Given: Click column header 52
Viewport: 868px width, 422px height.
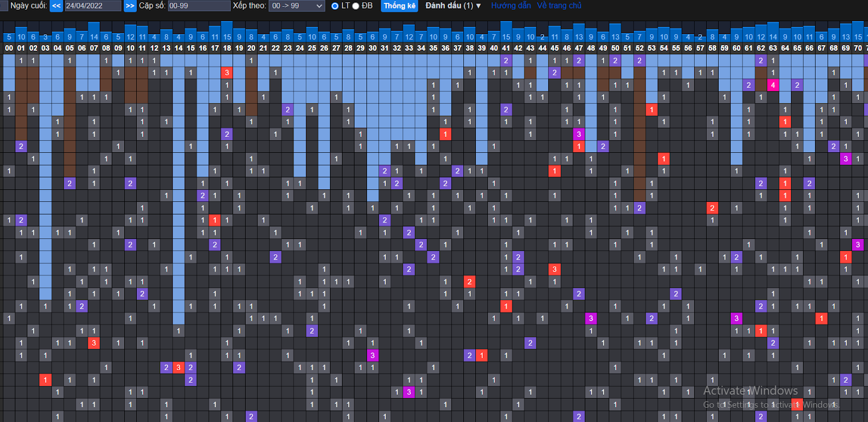Looking at the screenshot, I should 639,48.
